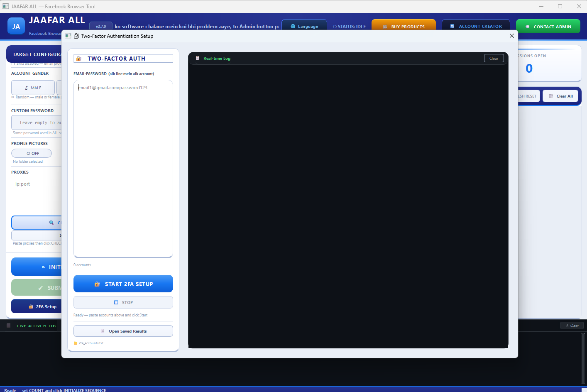The width and height of the screenshot is (587, 392).
Task: Click the Live Activity Log vertical scrollbar
Action: point(583,358)
